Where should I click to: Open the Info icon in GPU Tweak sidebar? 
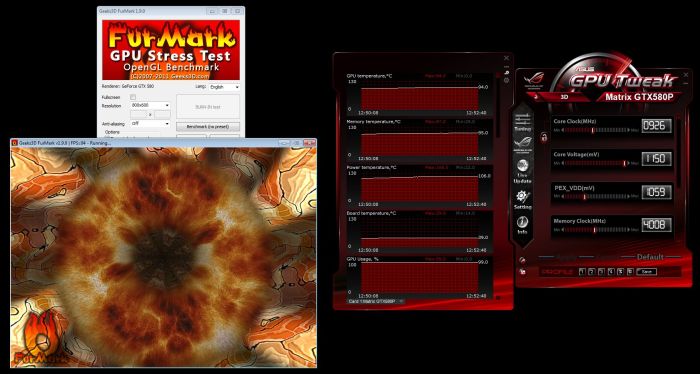click(523, 225)
